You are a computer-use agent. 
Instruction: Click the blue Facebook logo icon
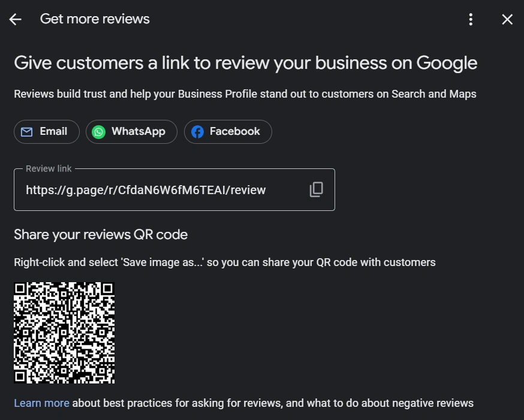pyautogui.click(x=197, y=131)
